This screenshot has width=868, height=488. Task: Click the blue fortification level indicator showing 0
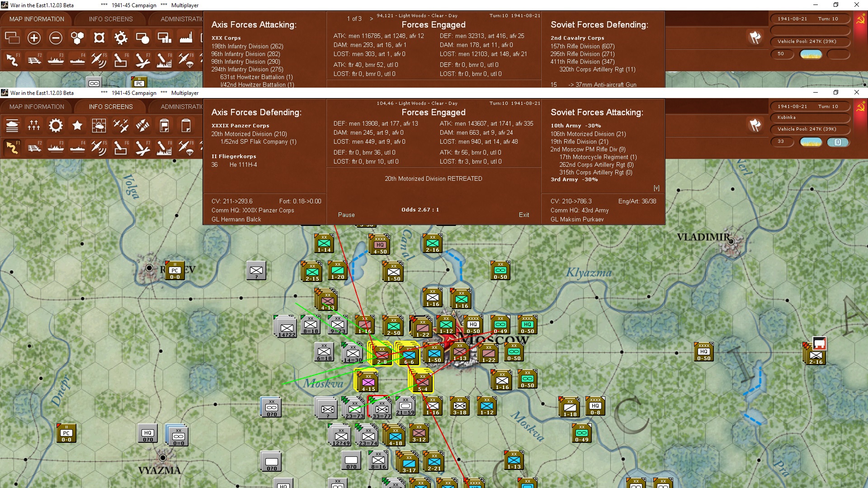click(x=838, y=142)
